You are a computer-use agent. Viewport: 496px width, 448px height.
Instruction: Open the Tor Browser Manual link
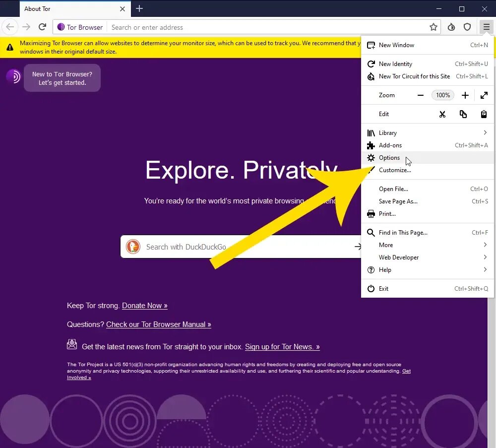pyautogui.click(x=159, y=324)
